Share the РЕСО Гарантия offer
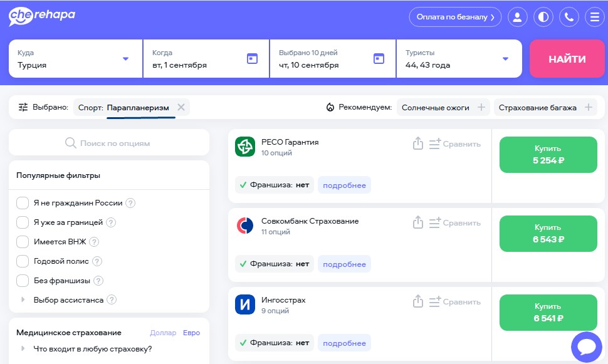The image size is (608, 364). tap(418, 143)
